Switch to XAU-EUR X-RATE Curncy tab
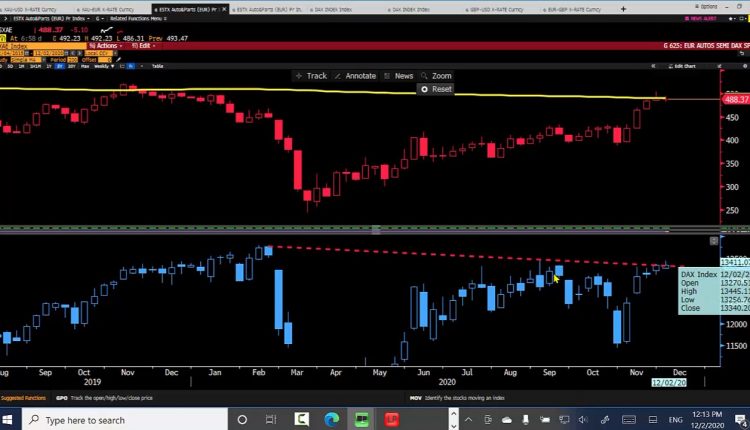This screenshot has width=750, height=430. point(107,9)
